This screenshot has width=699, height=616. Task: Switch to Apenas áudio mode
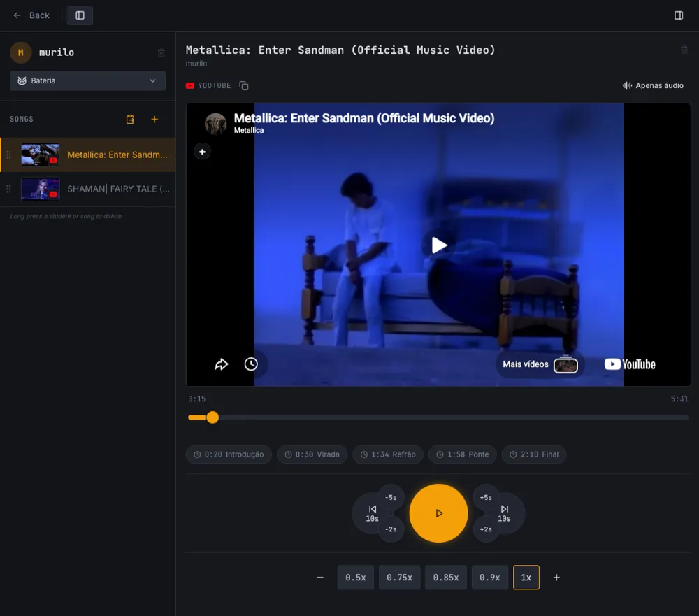pyautogui.click(x=653, y=85)
